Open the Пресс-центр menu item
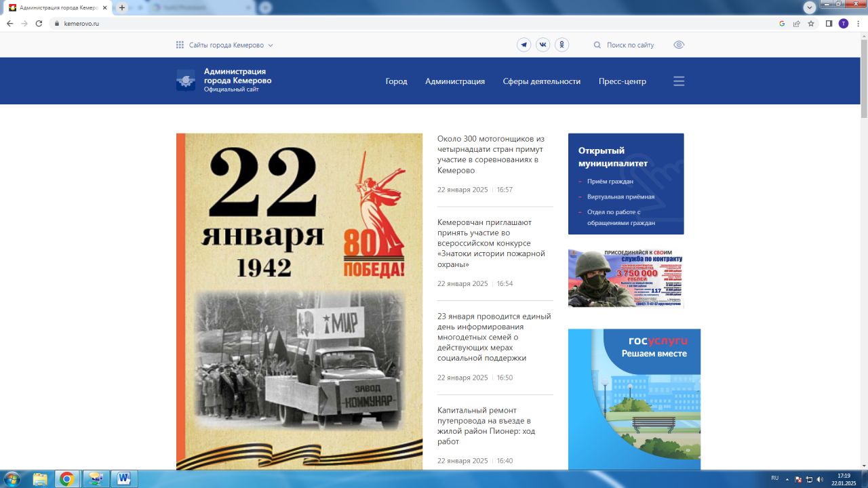 tap(623, 81)
